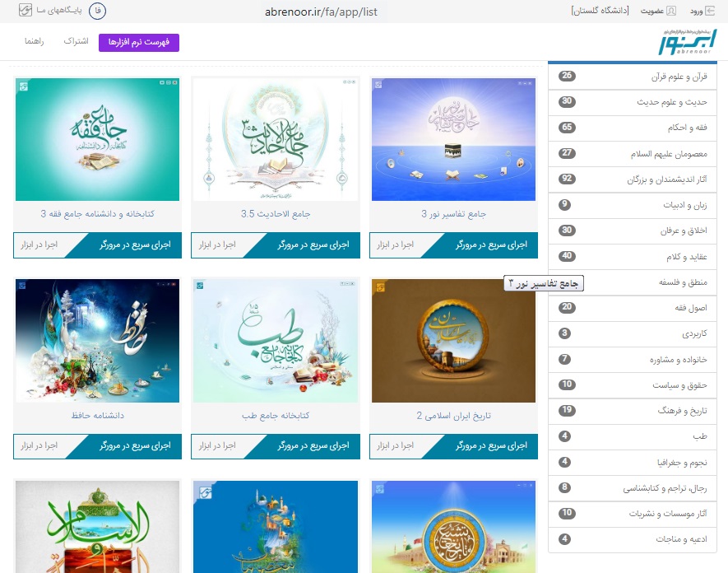
Task: Select the 'عقاید و کلام' category
Action: 633,257
